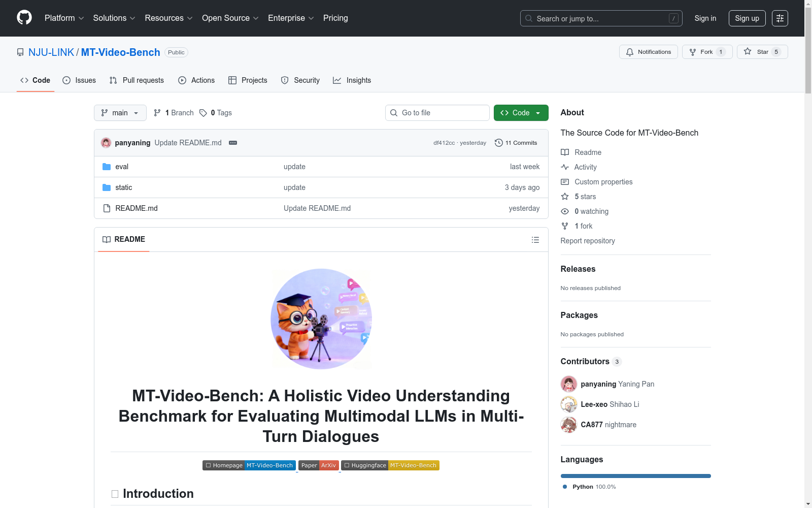Viewport: 812px width, 508px height.
Task: Click the search magnifier icon in header
Action: point(529,18)
